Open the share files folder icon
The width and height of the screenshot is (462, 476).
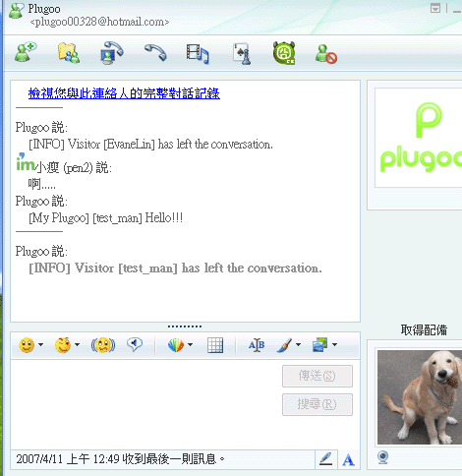69,53
